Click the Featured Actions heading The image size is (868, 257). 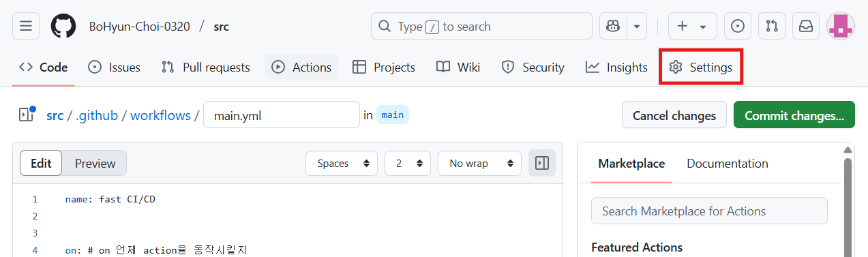click(637, 247)
